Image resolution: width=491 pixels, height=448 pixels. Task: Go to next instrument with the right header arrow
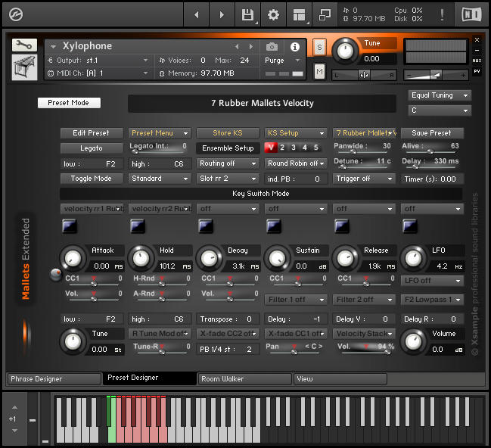[x=222, y=14]
